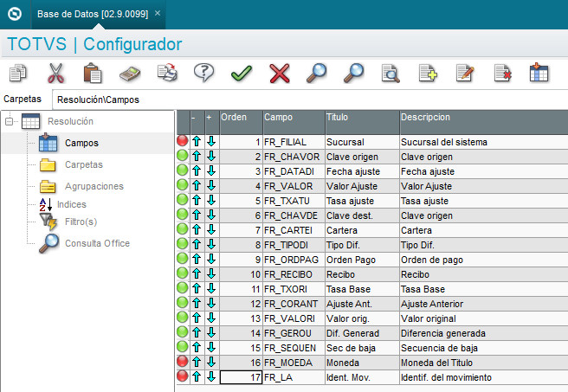Click the Copy icon in toolbar
568x392 pixels.
(x=17, y=73)
